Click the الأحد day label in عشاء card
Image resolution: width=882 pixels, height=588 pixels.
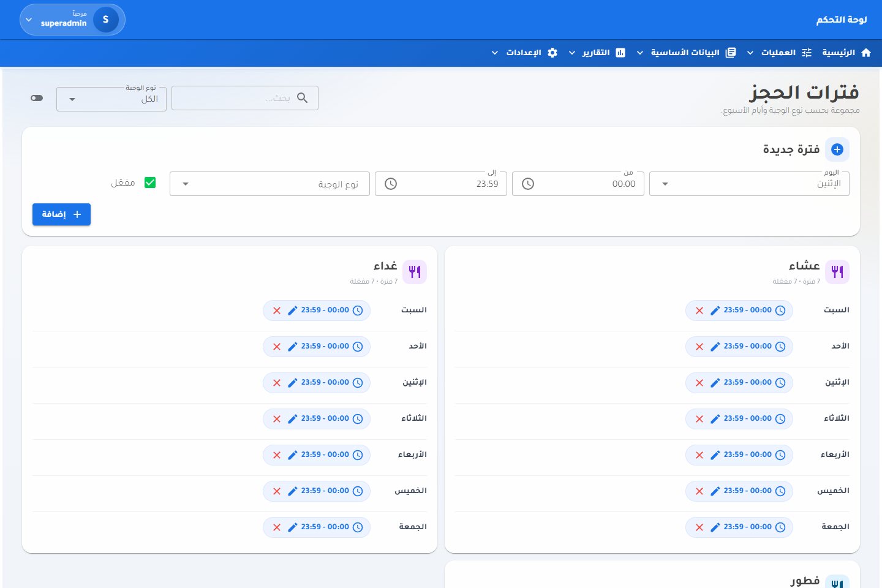[840, 347]
